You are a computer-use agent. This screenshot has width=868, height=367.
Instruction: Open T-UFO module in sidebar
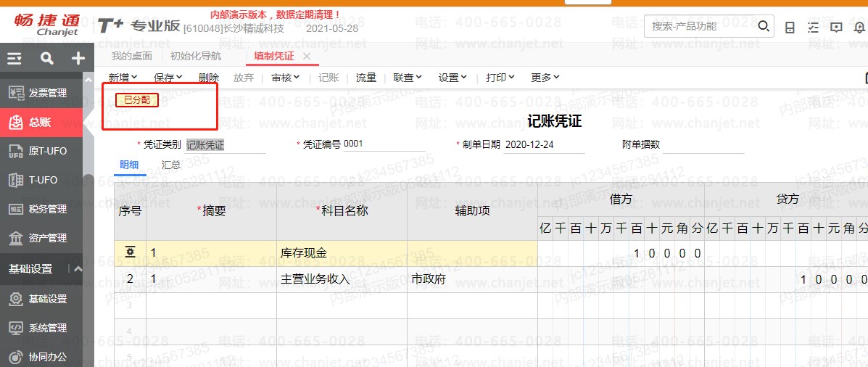pyautogui.click(x=41, y=180)
